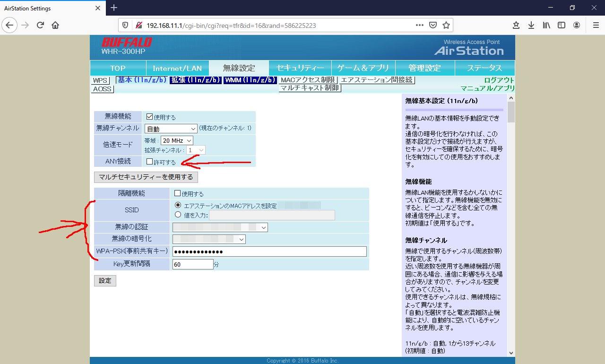Open the 無線の暗号化 dropdown
The height and width of the screenshot is (364, 605).
tap(209, 239)
